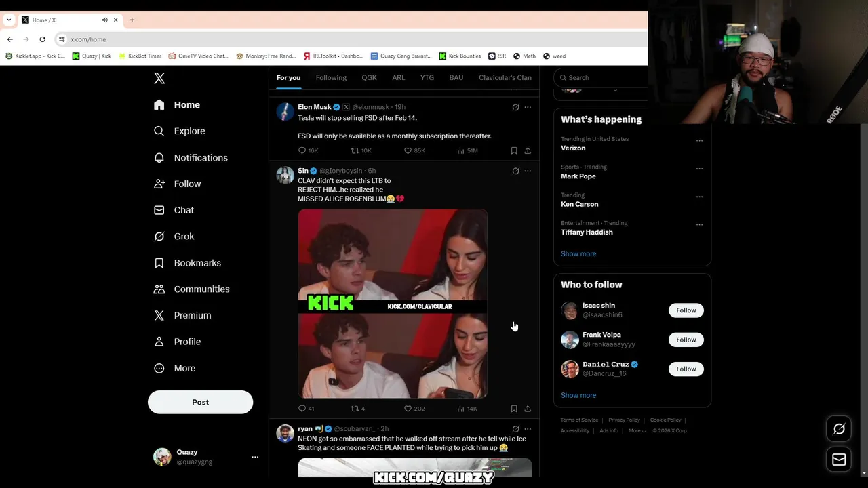Open the Terms of Service link
The height and width of the screenshot is (488, 868).
[579, 420]
